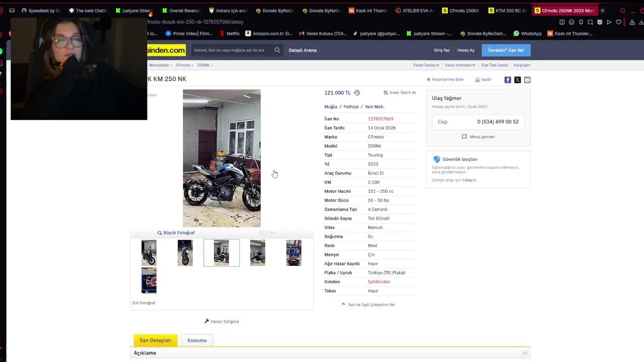Switch to Speedtest browser tab
The width and height of the screenshot is (644, 362).
click(x=41, y=11)
